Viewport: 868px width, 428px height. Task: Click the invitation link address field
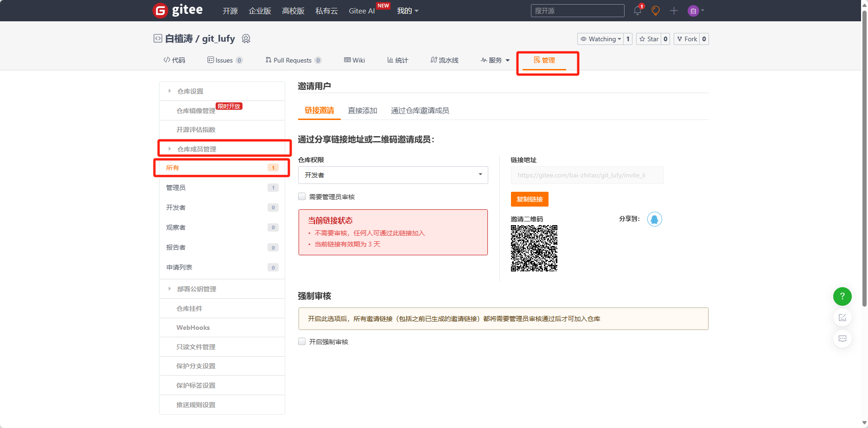(x=587, y=175)
